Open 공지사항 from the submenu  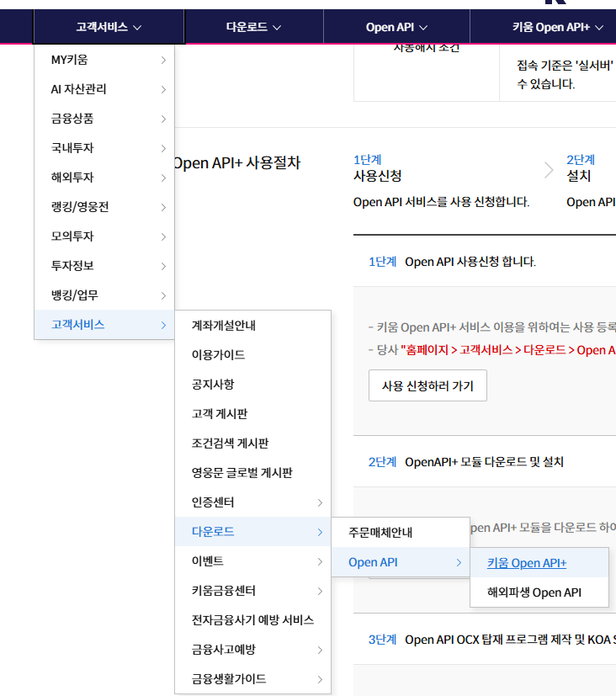click(x=253, y=385)
